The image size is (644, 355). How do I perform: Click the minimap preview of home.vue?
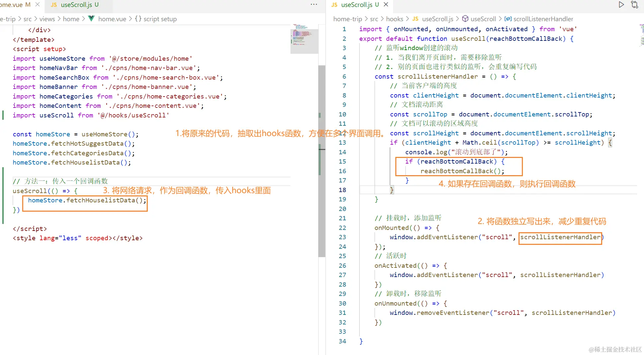[304, 39]
